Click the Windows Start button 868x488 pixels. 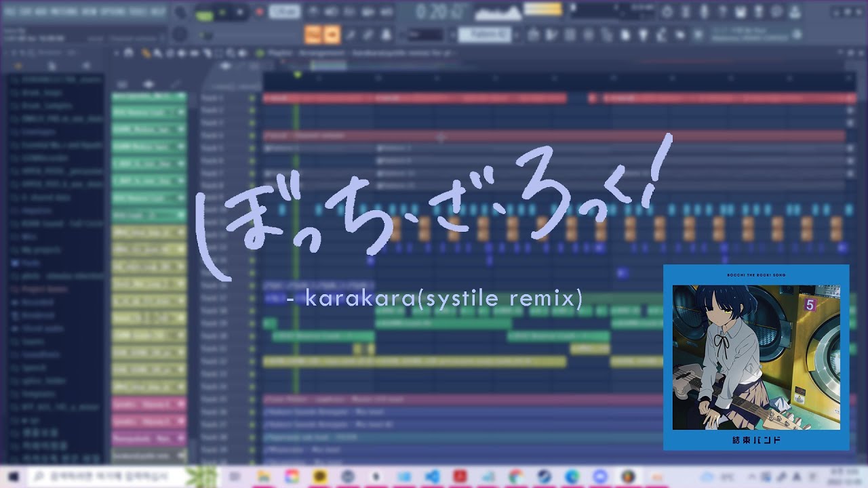[14, 476]
